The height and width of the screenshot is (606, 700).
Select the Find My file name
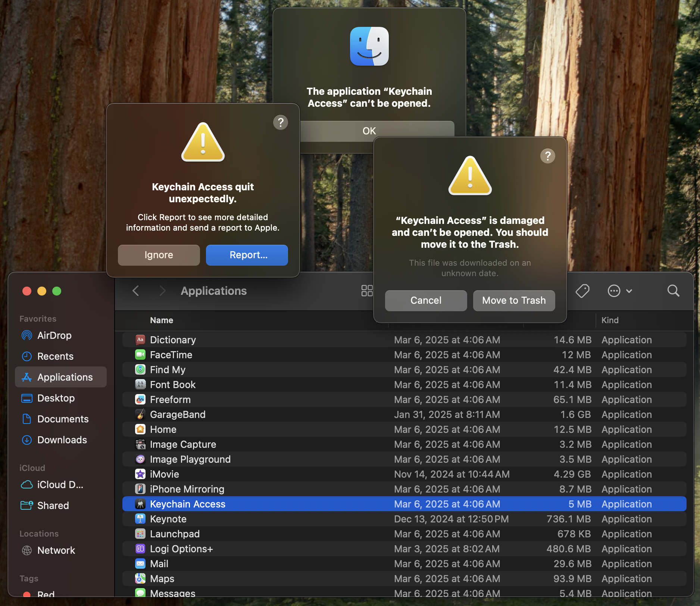click(x=168, y=369)
